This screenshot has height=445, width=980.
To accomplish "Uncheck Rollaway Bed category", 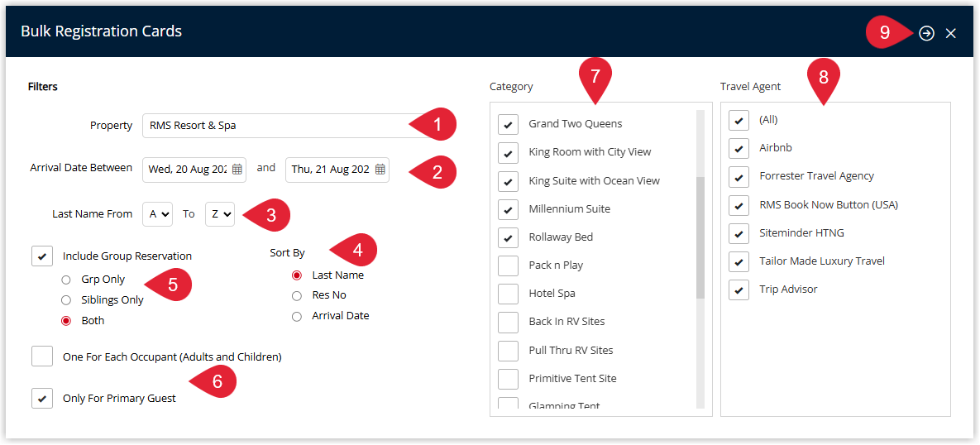I will [508, 237].
